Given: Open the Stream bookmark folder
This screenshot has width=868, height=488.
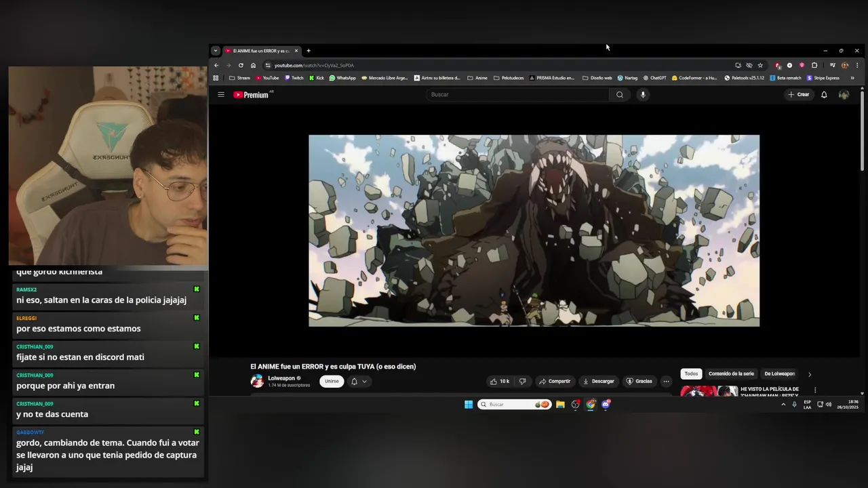Looking at the screenshot, I should tap(240, 78).
